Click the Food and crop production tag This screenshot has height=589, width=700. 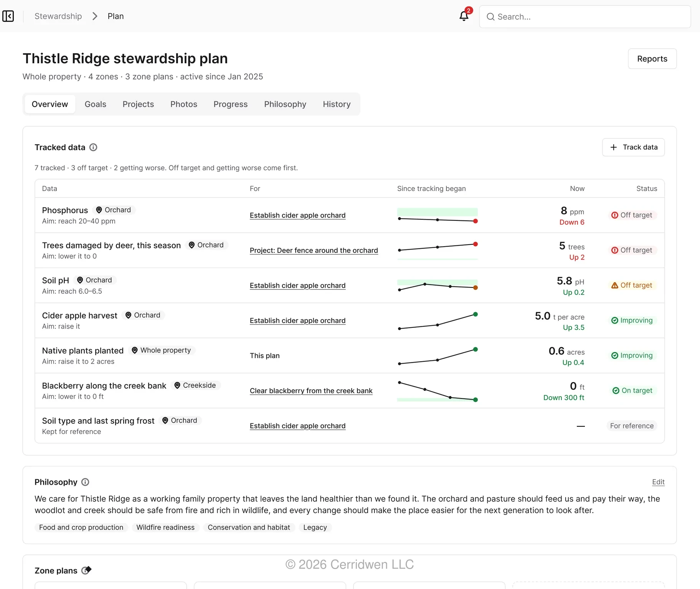pos(81,527)
